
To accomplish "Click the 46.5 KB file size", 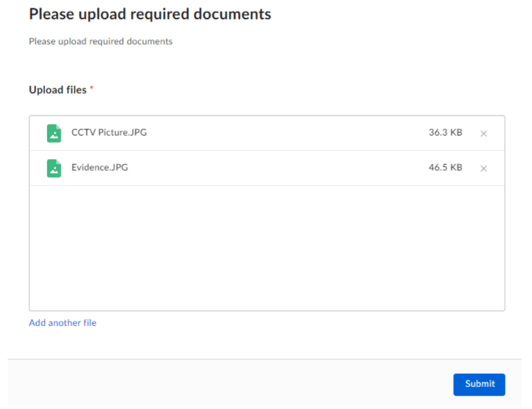I will [445, 168].
